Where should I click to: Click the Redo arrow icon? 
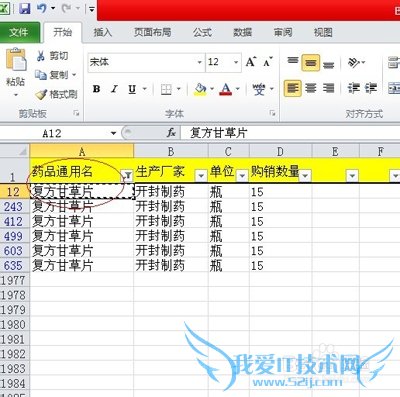click(66, 8)
